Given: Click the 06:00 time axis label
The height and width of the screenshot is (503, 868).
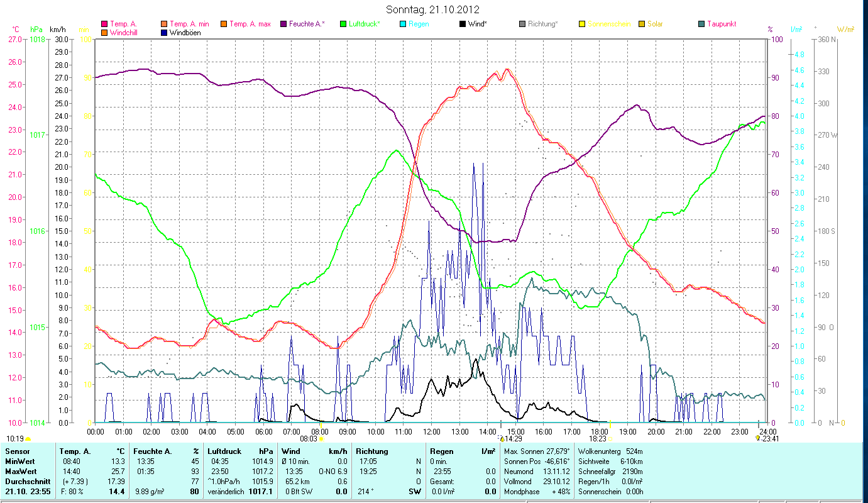Looking at the screenshot, I should tap(263, 431).
